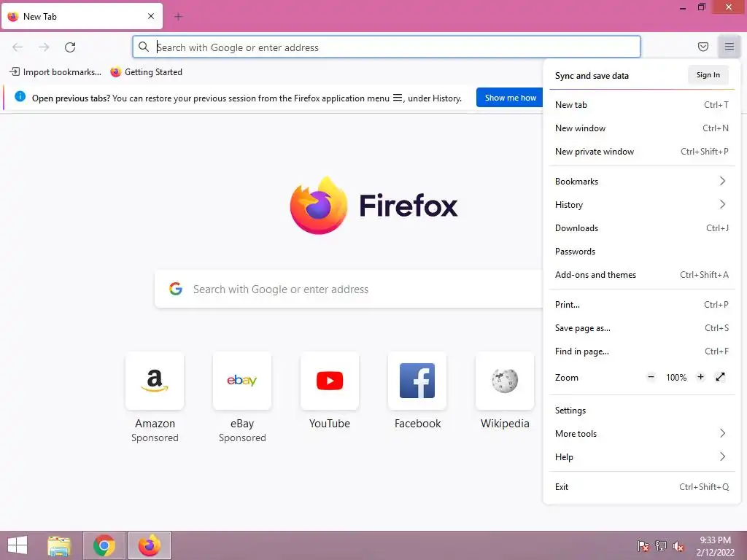Click the muted volume tray icon
Image resolution: width=747 pixels, height=560 pixels.
[x=678, y=546]
